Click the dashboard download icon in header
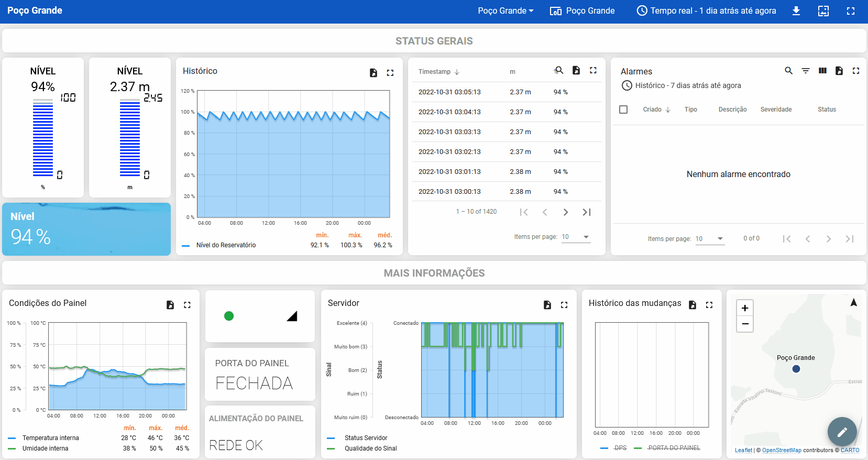Viewport: 868px width, 460px height. (x=796, y=11)
